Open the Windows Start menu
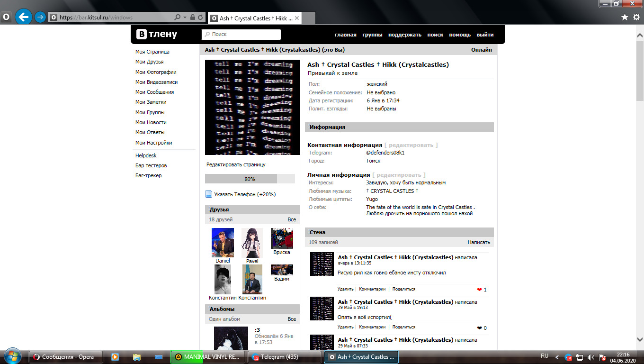 [12, 356]
